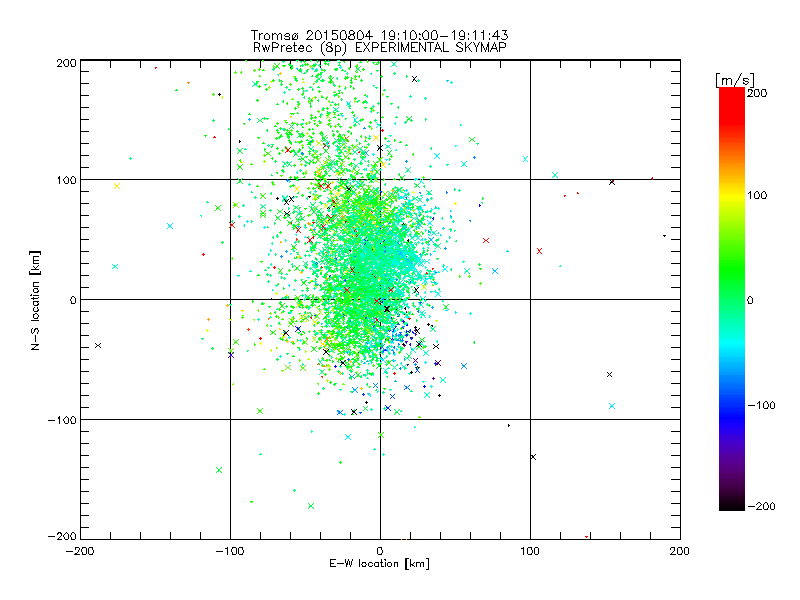
Task: Click the y-axis tick label '100'
Action: (66, 181)
